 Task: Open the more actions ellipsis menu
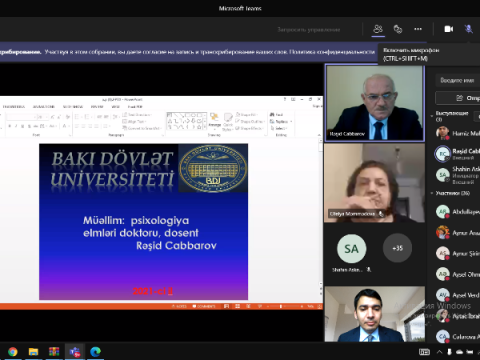point(418,29)
